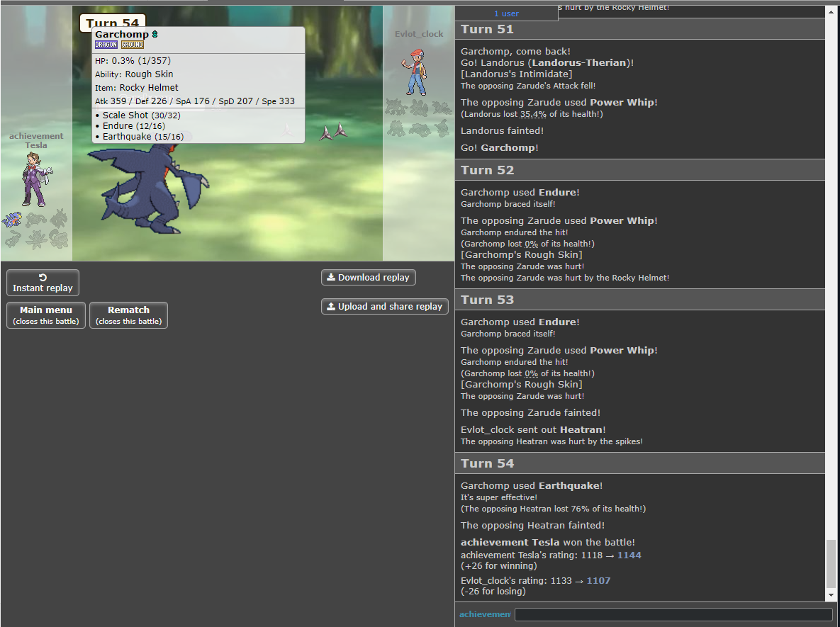Open the 1144 rating link
This screenshot has height=627, width=840.
pos(629,555)
